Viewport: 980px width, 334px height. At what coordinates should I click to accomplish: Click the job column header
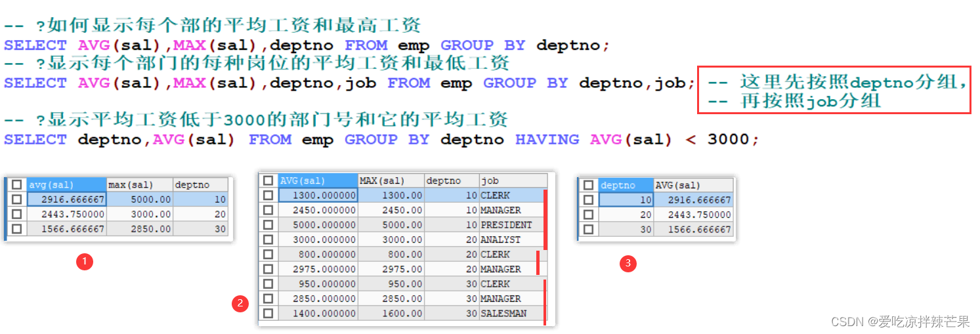(513, 180)
